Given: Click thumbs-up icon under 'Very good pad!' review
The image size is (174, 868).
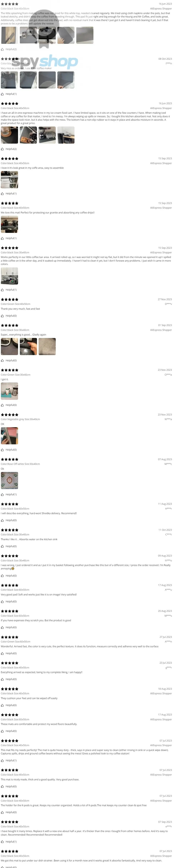Looking at the screenshot, I should point(2,601).
